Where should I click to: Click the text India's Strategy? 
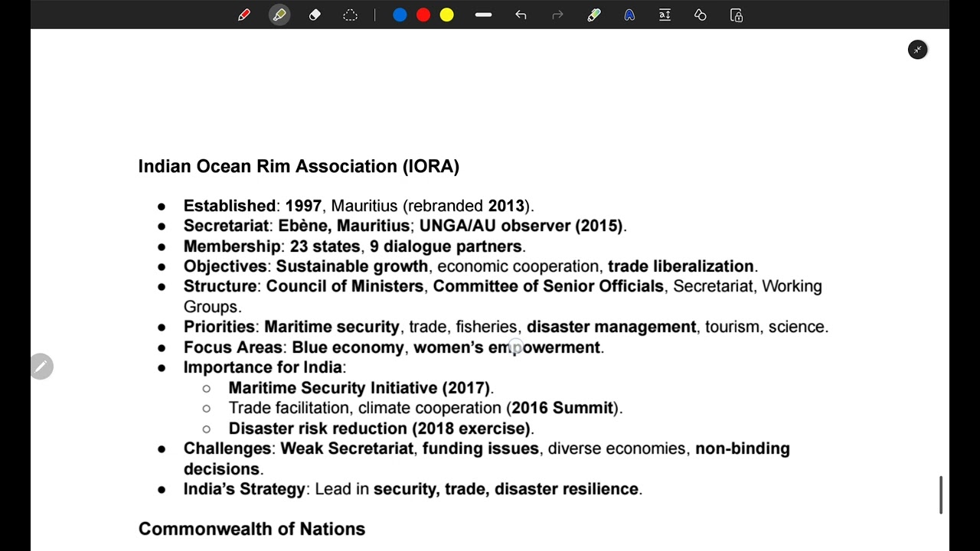tap(244, 489)
